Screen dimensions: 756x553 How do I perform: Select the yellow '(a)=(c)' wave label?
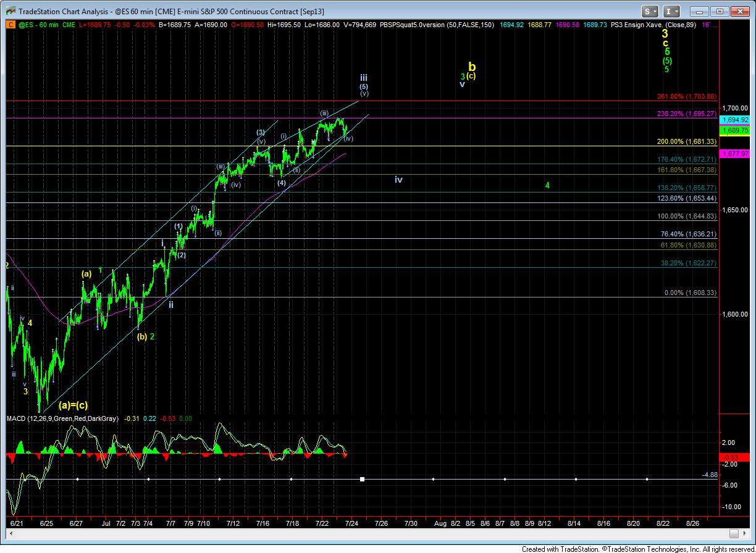[73, 405]
